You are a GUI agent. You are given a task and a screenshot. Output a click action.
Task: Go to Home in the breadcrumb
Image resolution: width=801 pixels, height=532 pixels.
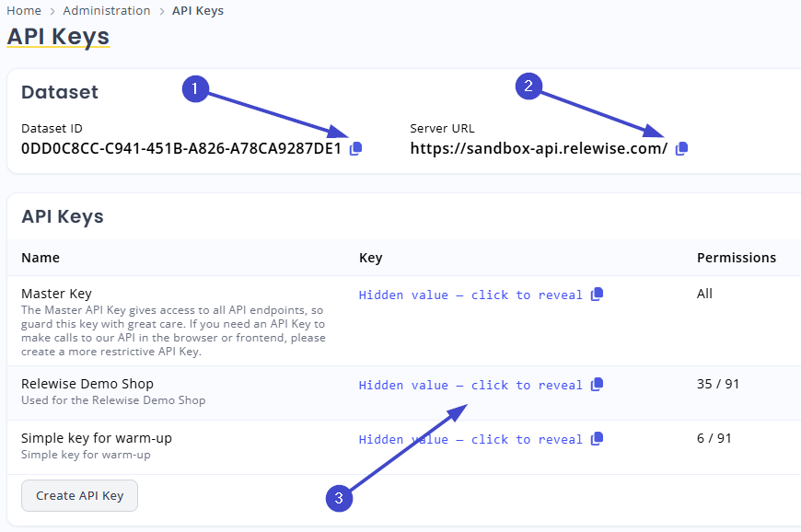[x=24, y=11]
